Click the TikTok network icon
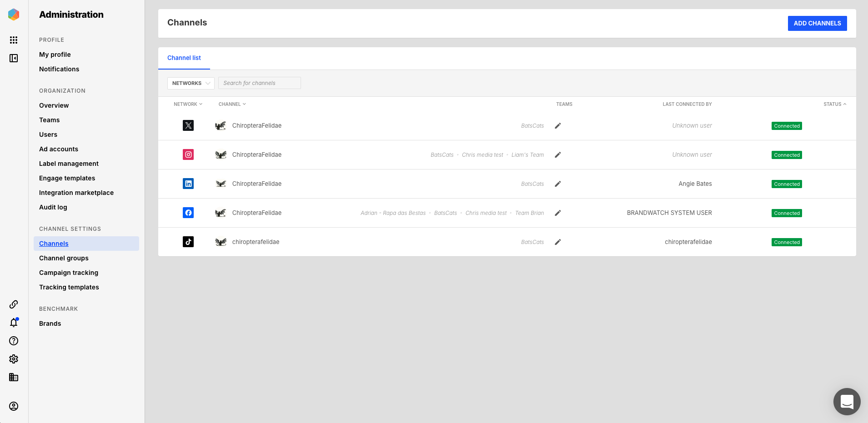 click(188, 242)
